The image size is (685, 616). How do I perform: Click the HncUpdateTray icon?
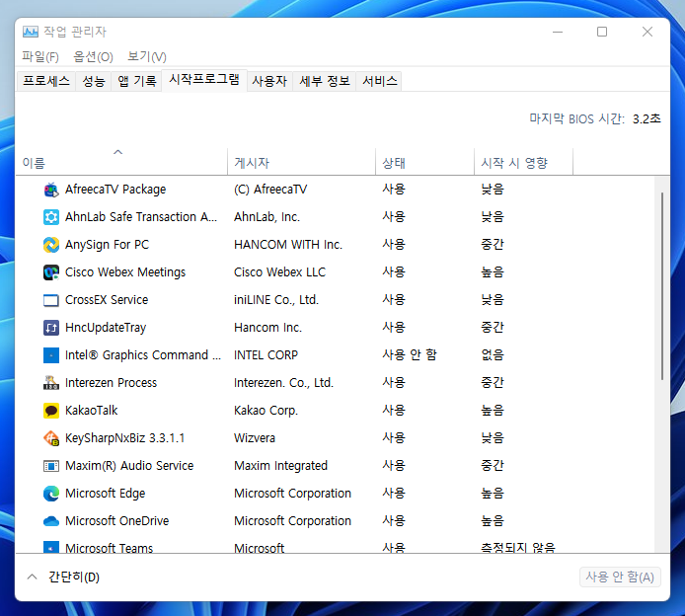pyautogui.click(x=51, y=328)
